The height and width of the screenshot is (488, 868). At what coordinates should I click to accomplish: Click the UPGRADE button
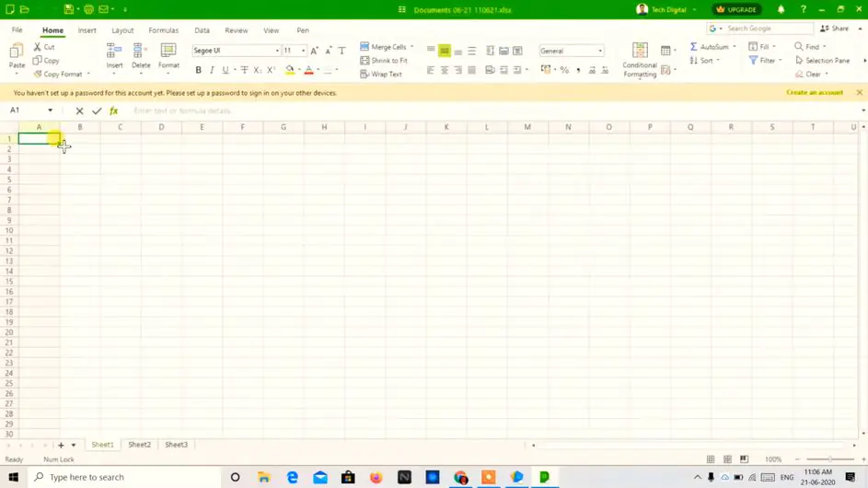pyautogui.click(x=736, y=9)
